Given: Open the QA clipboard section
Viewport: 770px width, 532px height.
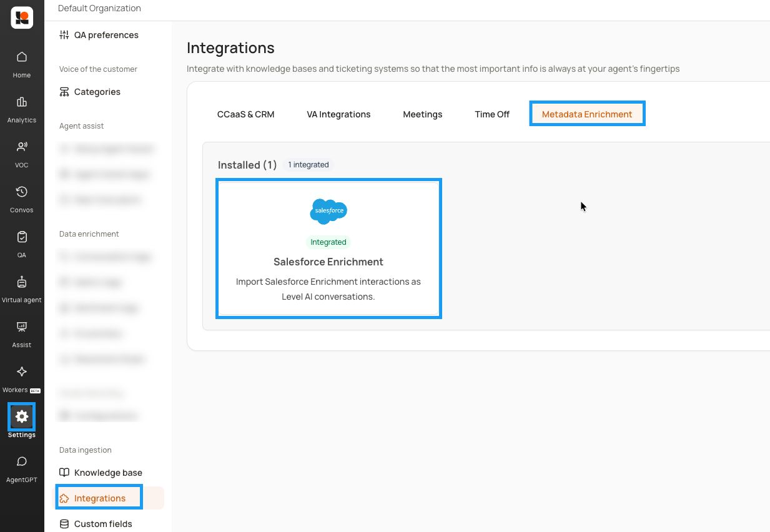Looking at the screenshot, I should pyautogui.click(x=22, y=244).
